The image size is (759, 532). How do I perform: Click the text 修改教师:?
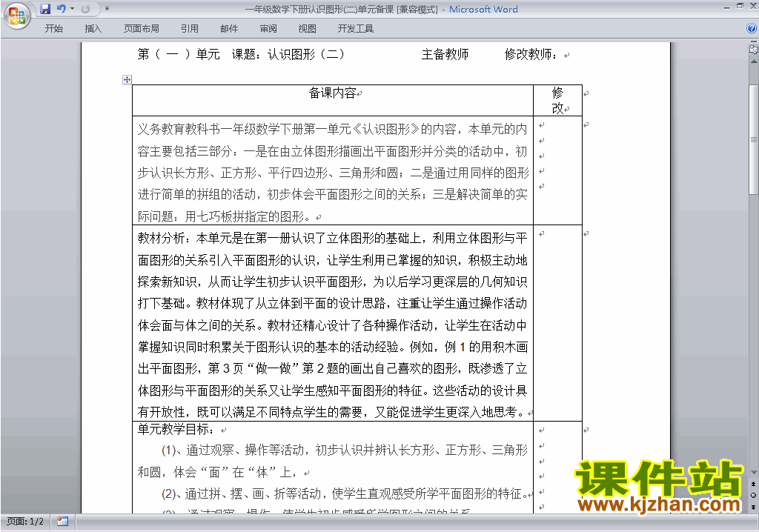point(531,54)
